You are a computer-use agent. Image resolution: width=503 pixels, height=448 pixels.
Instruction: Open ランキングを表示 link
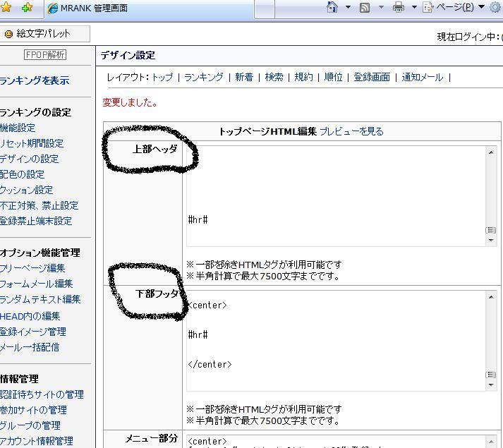coord(35,80)
